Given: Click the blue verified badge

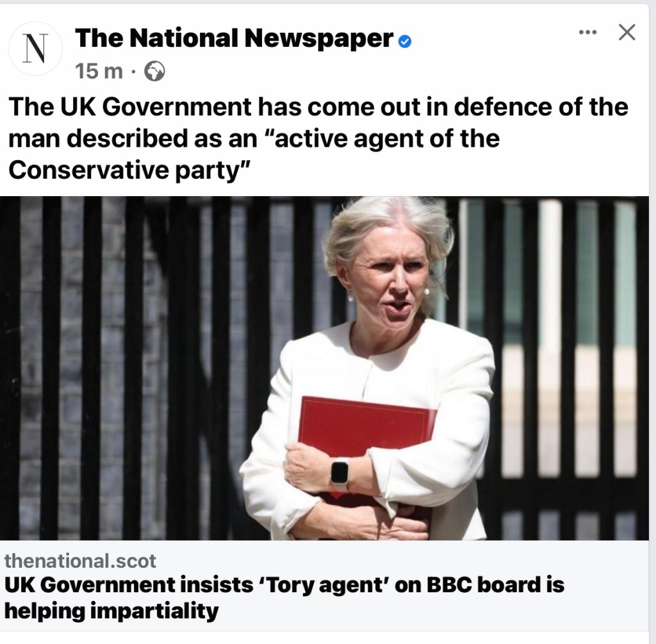Looking at the screenshot, I should click(x=405, y=42).
